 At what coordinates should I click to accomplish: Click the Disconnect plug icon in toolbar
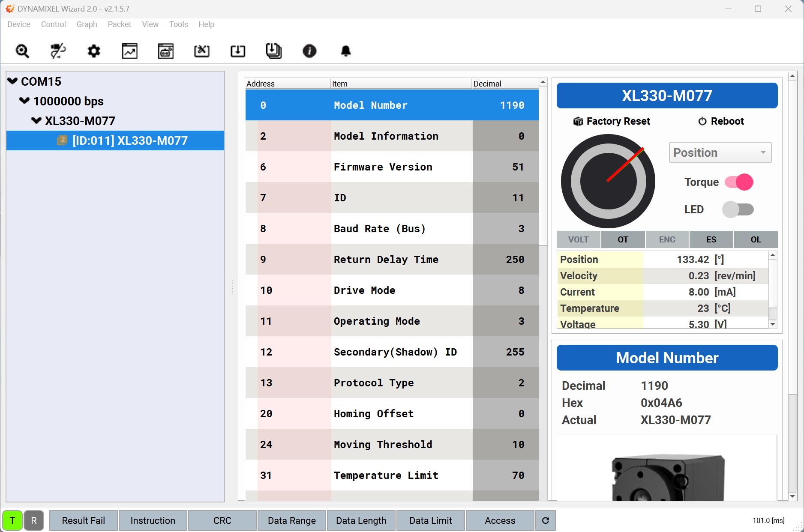(x=58, y=51)
